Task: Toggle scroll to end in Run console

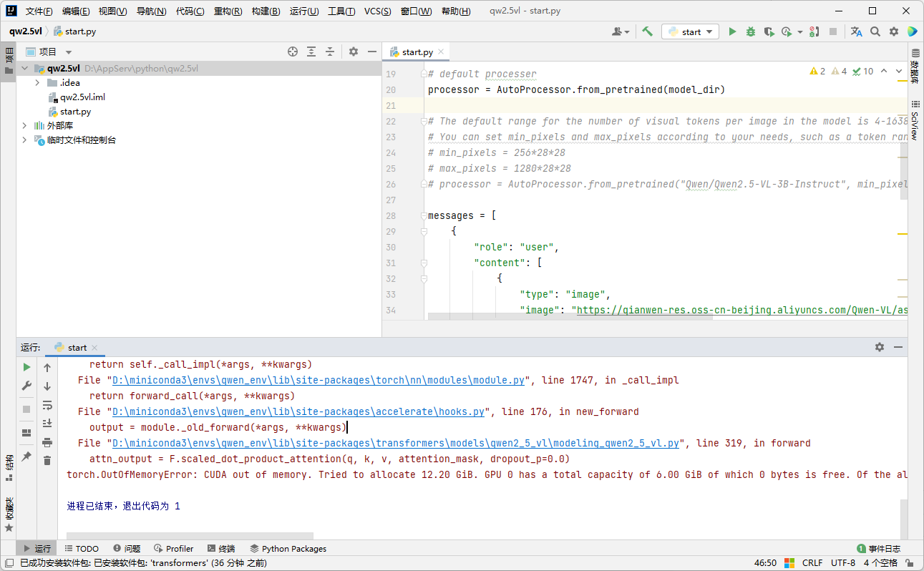Action: (x=47, y=424)
